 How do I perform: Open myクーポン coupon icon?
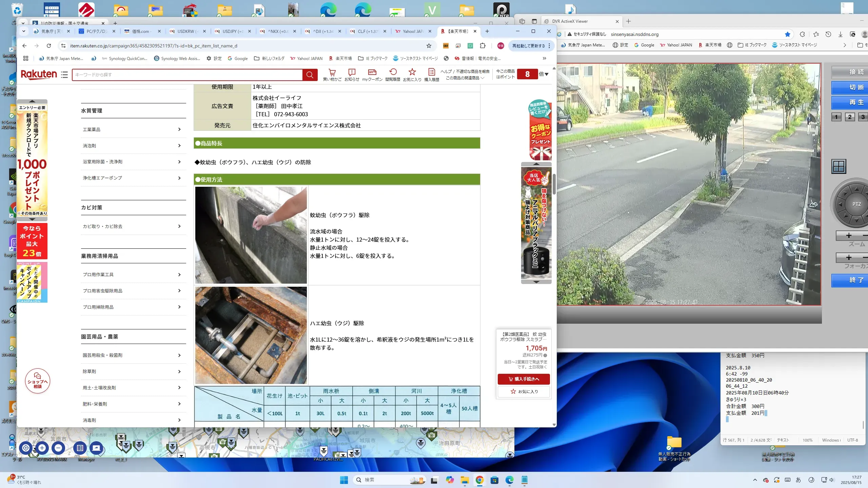(372, 73)
